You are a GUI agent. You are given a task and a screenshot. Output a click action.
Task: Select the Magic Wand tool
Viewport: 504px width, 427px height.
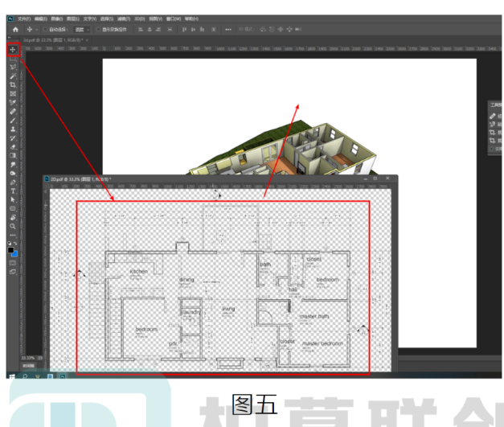pyautogui.click(x=13, y=76)
